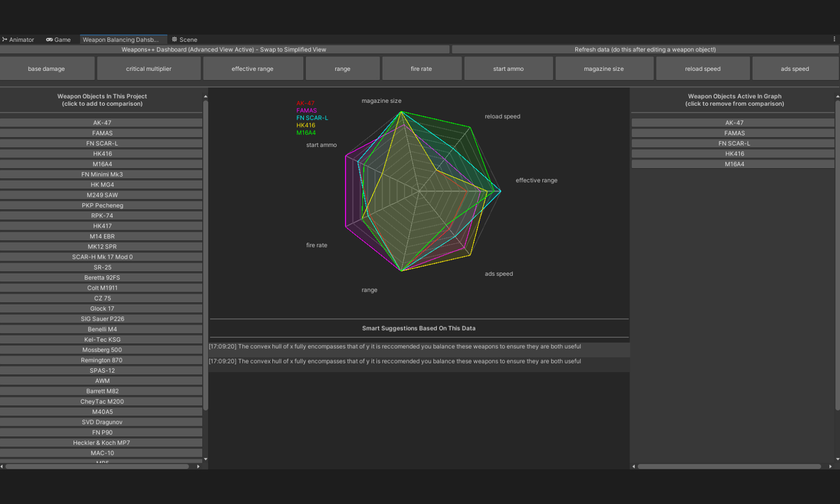This screenshot has width=840, height=504.
Task: Toggle the critical multiplier stat
Action: click(149, 68)
